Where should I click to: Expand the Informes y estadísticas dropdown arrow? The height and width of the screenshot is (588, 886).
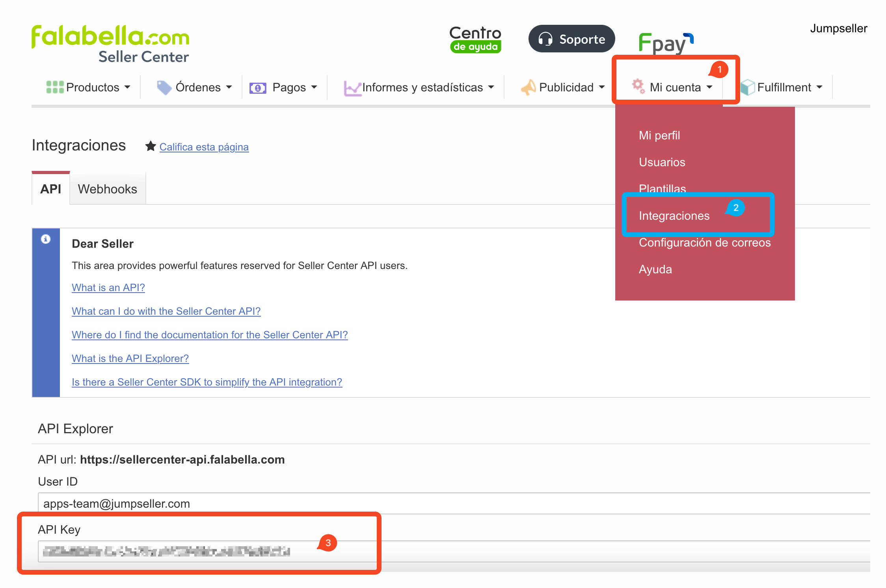coord(491,87)
